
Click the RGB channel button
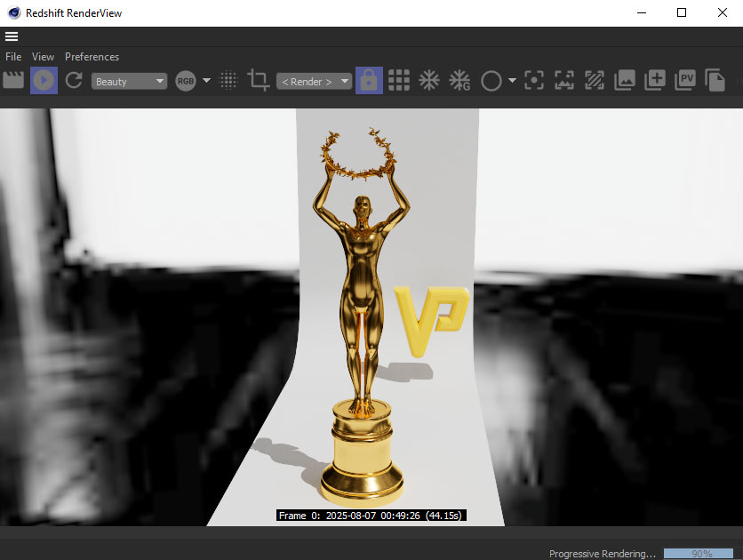tap(186, 81)
